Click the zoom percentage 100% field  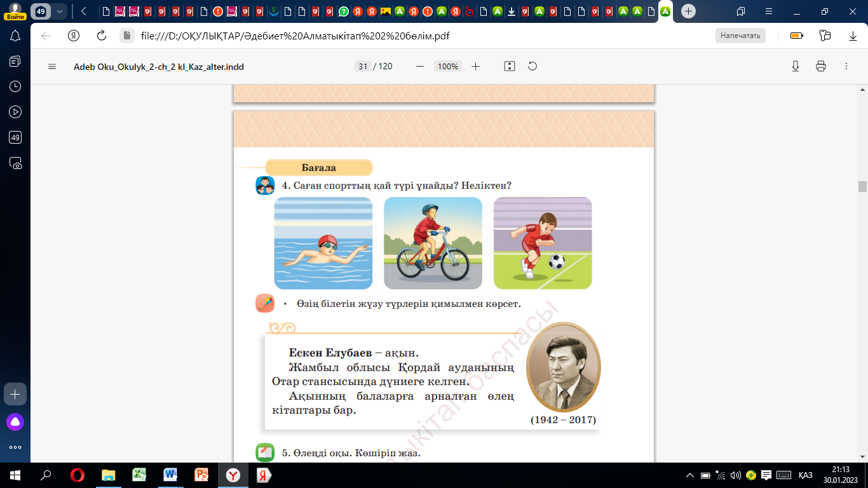pyautogui.click(x=447, y=66)
